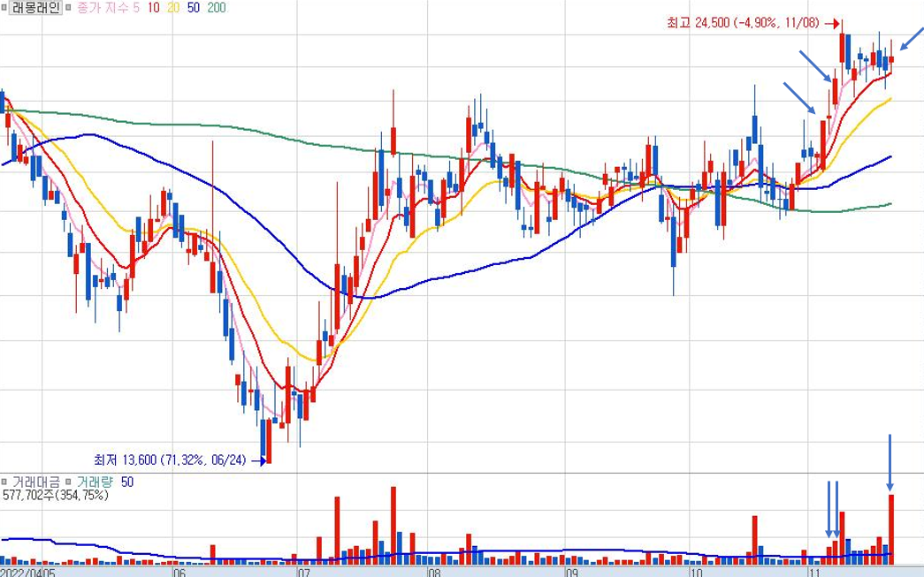
Task: Toggle the square marker before 거래대금
Action: (4, 482)
